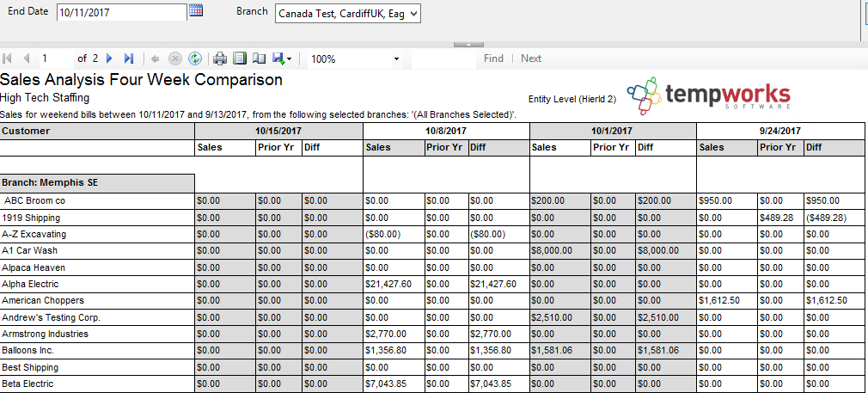Go to previous report page
Image resolution: width=868 pixels, height=393 pixels.
pos(26,58)
